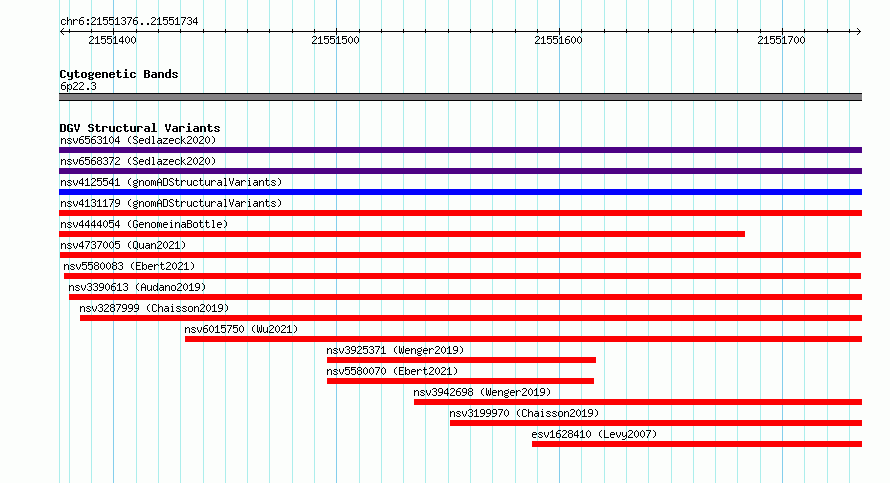
Task: Click the gray 6p22.3 cytogenetic band bar
Action: pyautogui.click(x=460, y=97)
